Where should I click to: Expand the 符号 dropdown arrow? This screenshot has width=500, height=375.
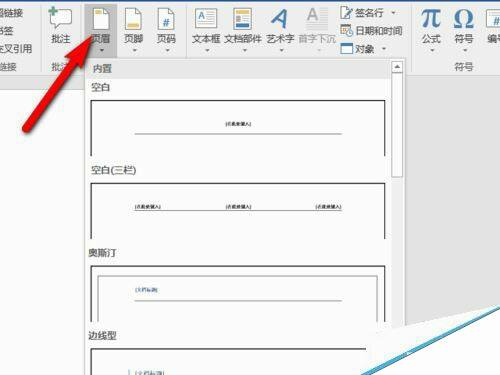pyautogui.click(x=465, y=50)
